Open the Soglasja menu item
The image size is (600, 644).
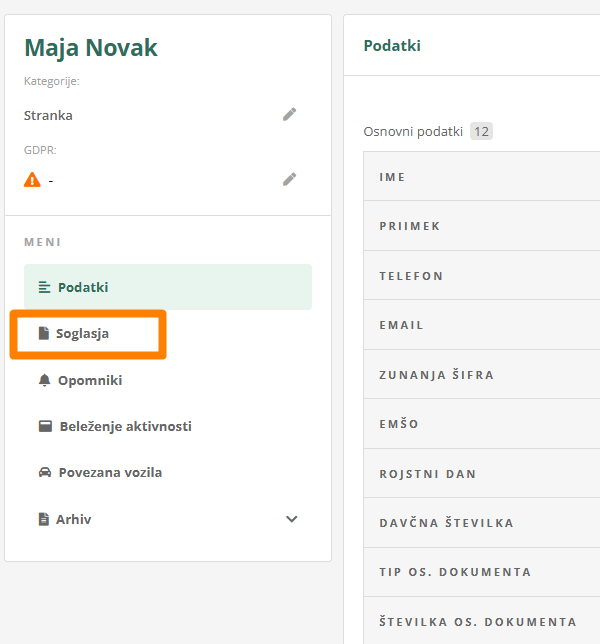point(82,333)
